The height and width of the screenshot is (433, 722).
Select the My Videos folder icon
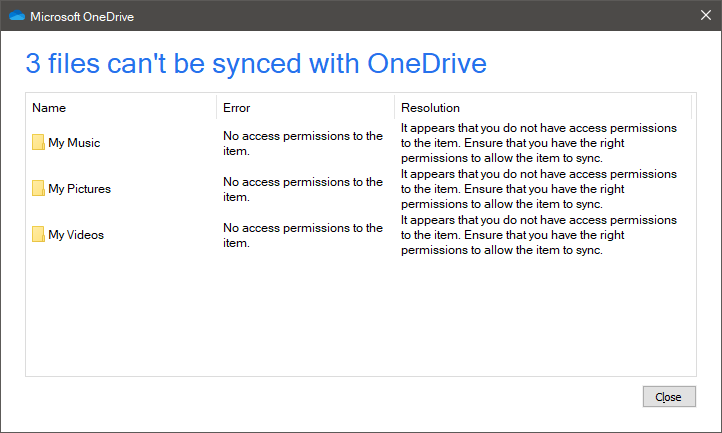(x=38, y=234)
